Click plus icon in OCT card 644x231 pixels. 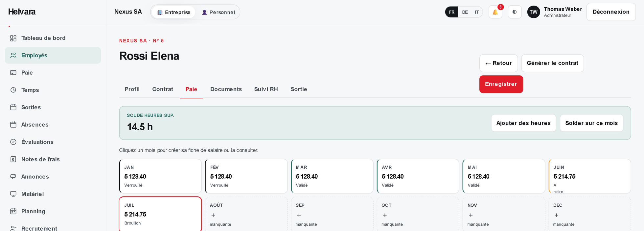point(385,215)
